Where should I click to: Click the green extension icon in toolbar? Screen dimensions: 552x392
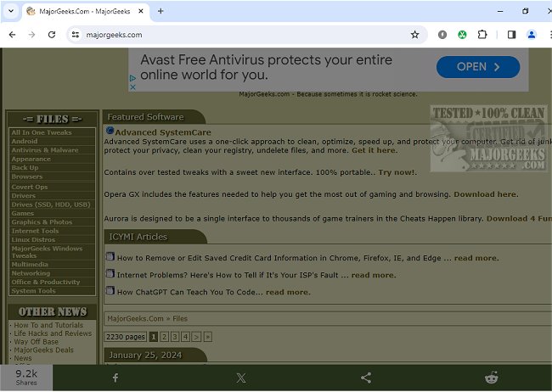462,35
